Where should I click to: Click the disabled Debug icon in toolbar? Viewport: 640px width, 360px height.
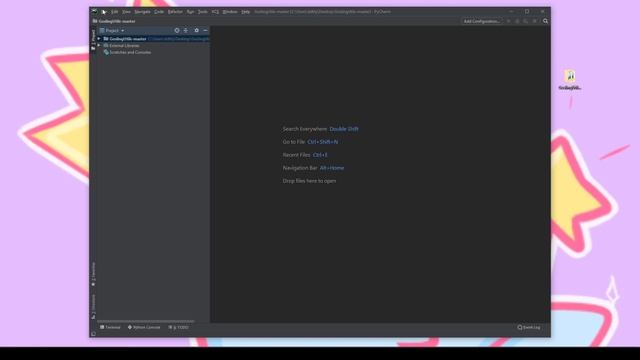517,21
